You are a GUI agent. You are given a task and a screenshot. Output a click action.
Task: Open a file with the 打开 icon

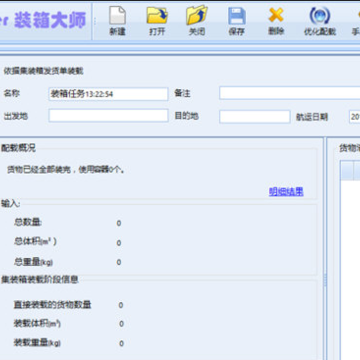pyautogui.click(x=157, y=21)
